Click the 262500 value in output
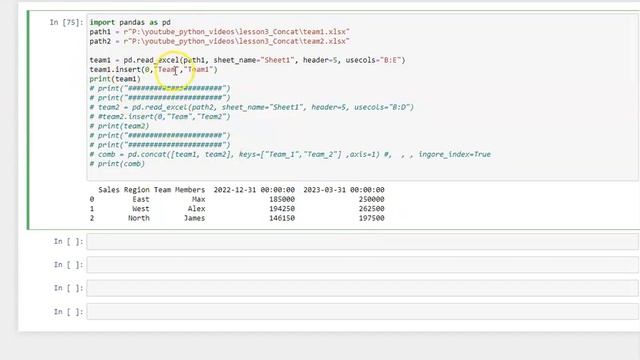The image size is (640, 360). point(371,209)
